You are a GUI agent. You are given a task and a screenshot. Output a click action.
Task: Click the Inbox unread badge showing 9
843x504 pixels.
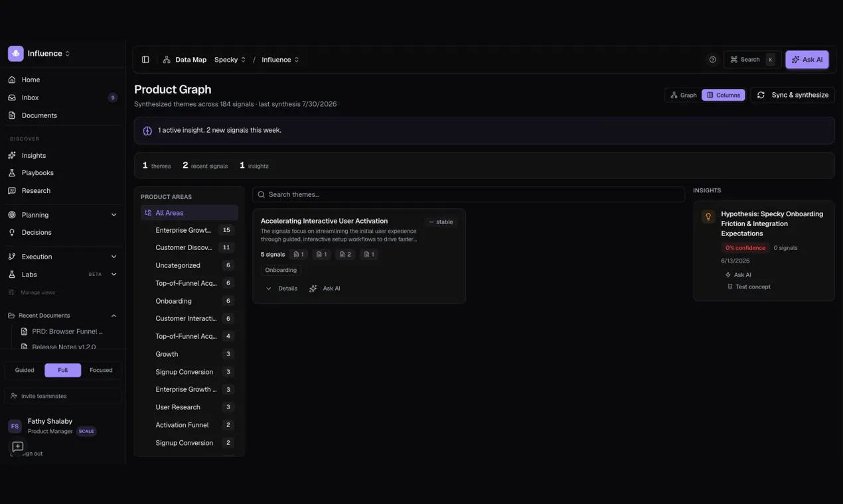coord(113,97)
